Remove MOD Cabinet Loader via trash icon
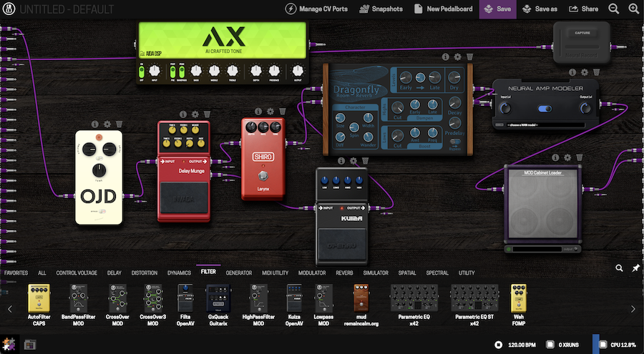 (580, 157)
